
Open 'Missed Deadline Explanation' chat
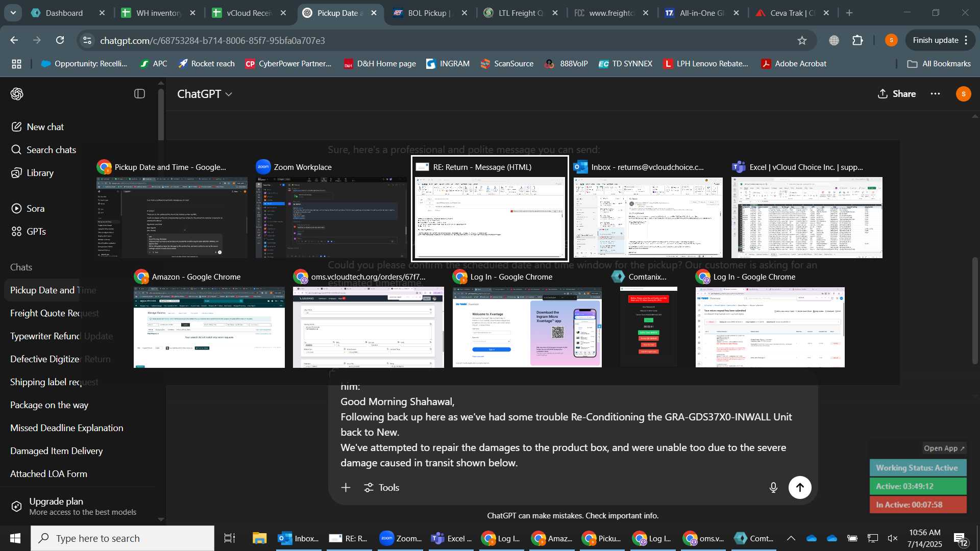click(x=66, y=428)
